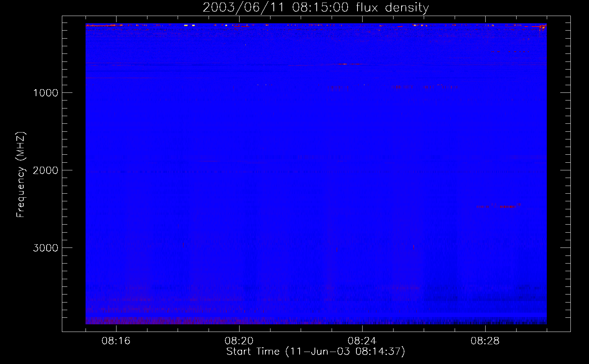Screen dimensions: 589x364
Task: Click the 3000 frequency tick label
Action: 46,248
